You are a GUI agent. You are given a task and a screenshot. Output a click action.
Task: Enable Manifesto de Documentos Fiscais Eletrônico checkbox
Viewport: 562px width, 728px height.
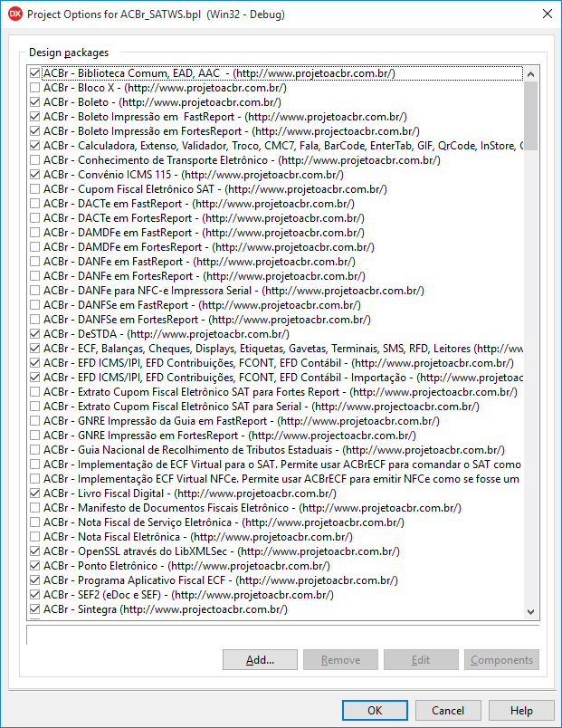click(x=34, y=508)
